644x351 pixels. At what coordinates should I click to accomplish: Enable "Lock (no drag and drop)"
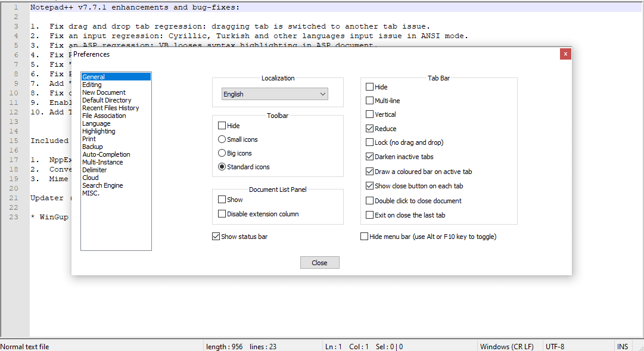pyautogui.click(x=370, y=142)
